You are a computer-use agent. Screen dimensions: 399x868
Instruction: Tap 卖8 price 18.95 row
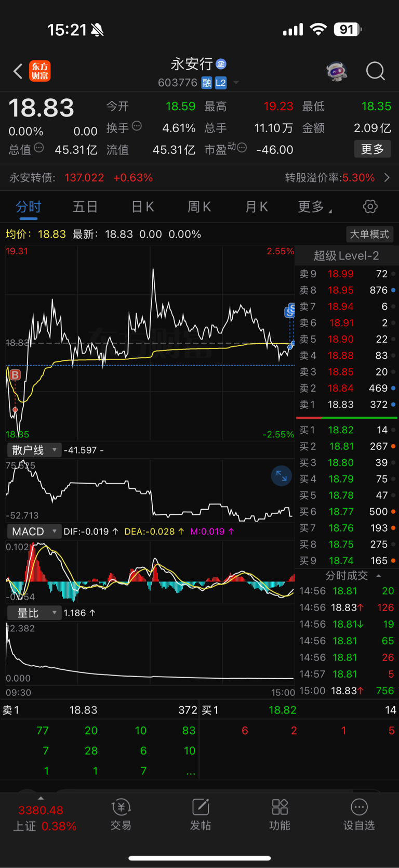(347, 290)
